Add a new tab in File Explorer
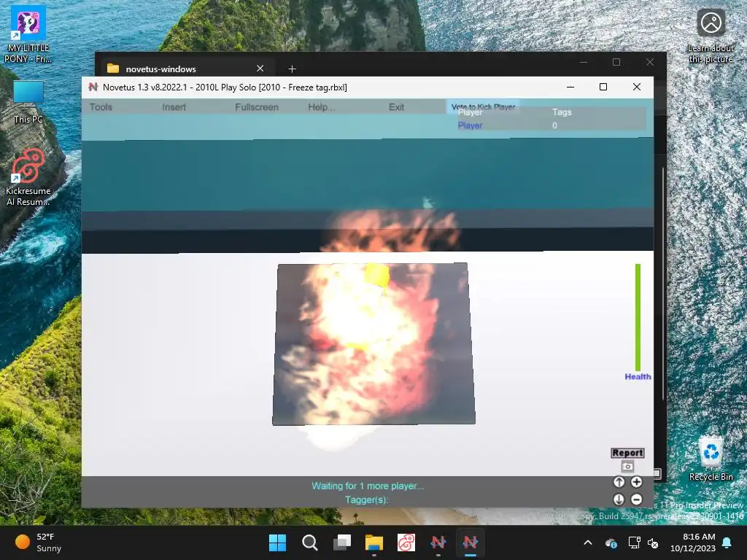This screenshot has width=747, height=560. 292,69
